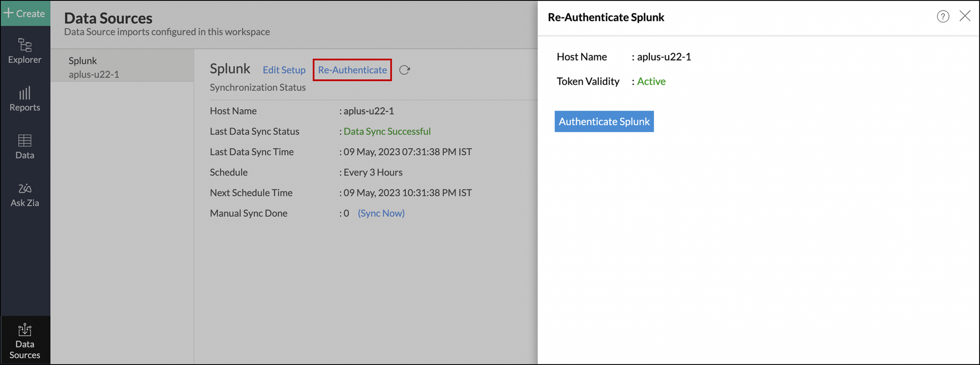Viewport: 980px width, 365px height.
Task: Click the refresh icon beside Re-Authenticate
Action: (404, 70)
